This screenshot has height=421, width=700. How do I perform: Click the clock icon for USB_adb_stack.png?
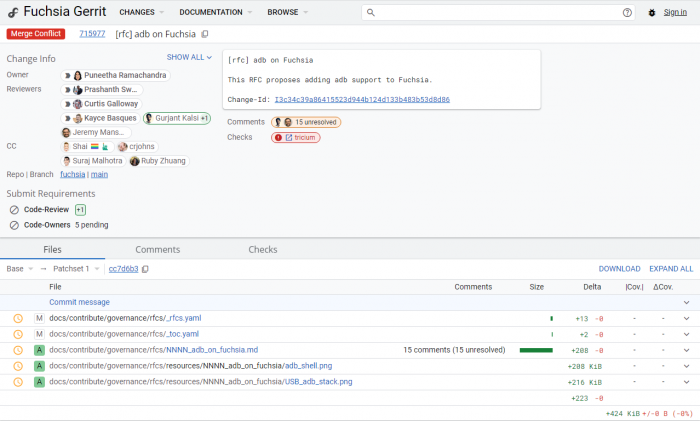(x=18, y=382)
